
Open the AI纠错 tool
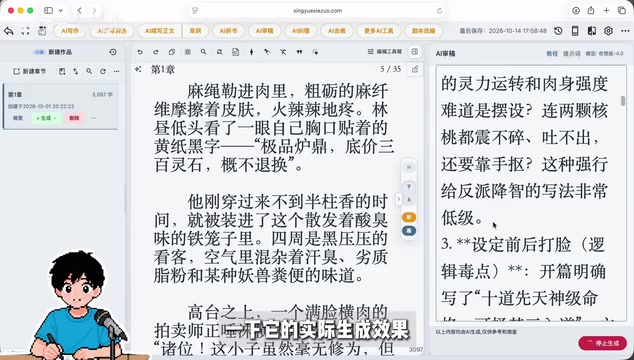coord(300,31)
